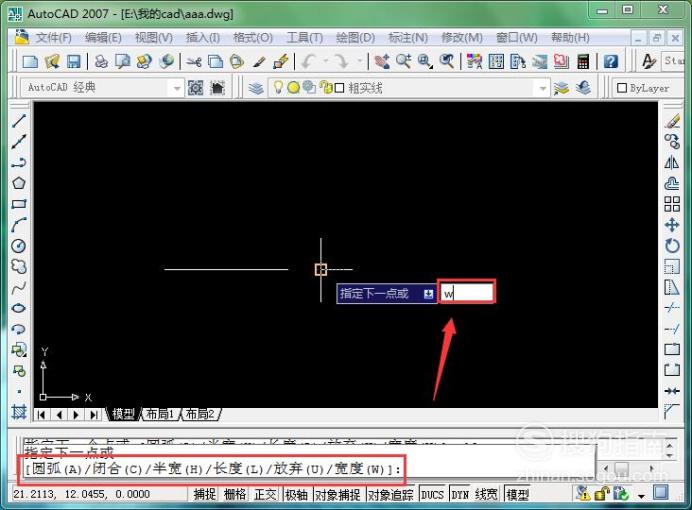Open the ByLayer color dropdown
This screenshot has height=510, width=692.
click(x=648, y=88)
